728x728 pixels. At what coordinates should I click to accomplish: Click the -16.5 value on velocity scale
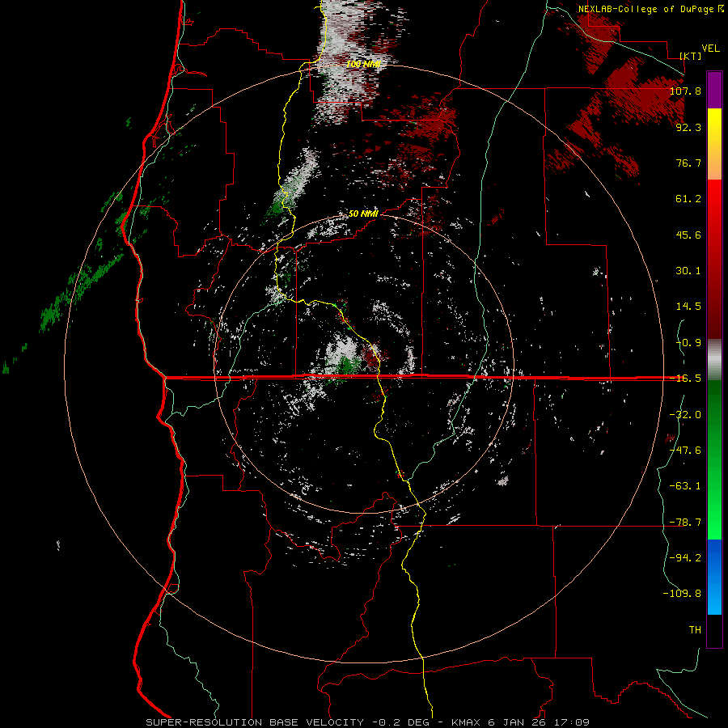[x=685, y=379]
